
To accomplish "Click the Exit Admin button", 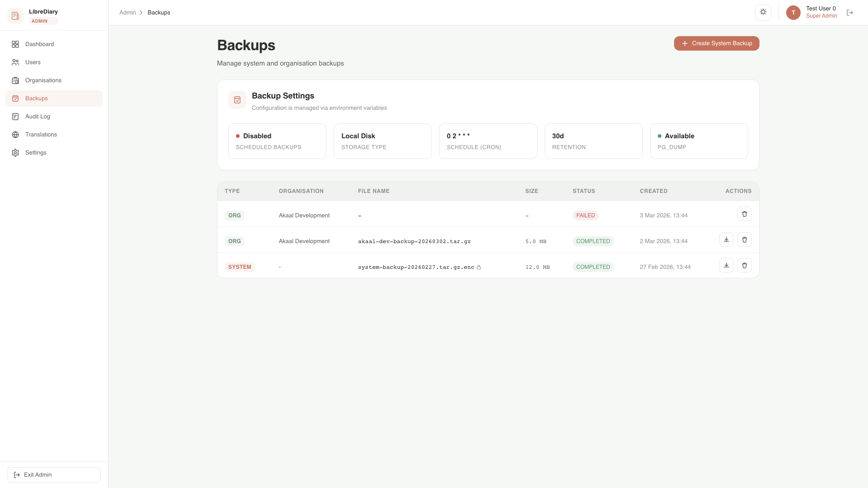I will (54, 474).
